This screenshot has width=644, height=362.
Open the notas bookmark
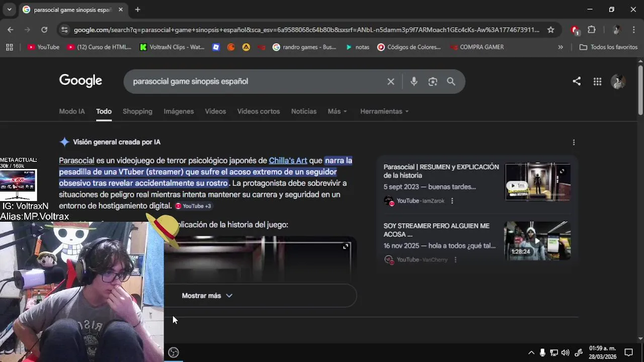pos(357,47)
